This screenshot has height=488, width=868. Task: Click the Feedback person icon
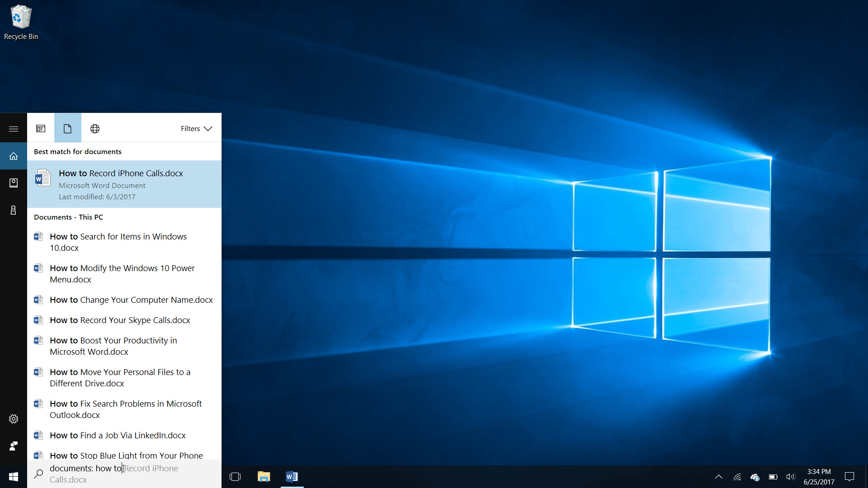[x=14, y=446]
